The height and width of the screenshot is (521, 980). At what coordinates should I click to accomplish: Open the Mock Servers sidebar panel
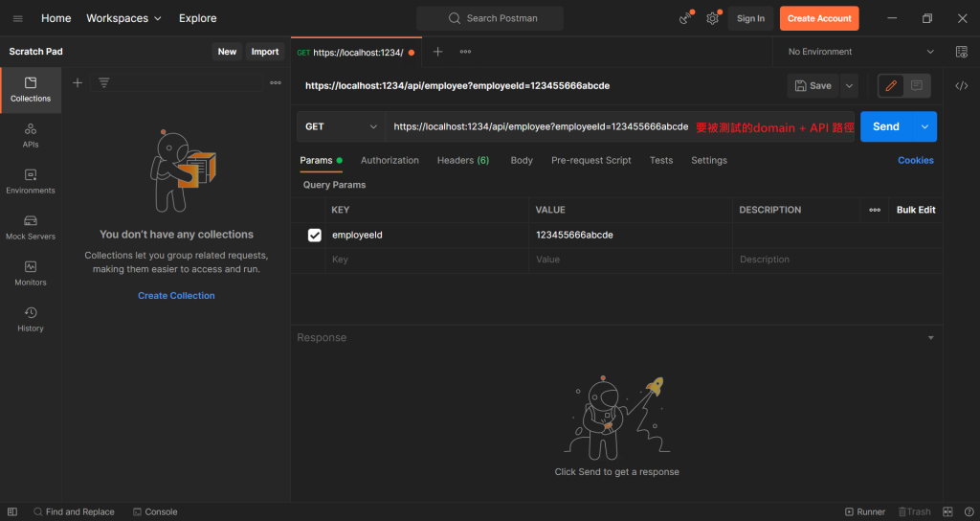pos(31,228)
